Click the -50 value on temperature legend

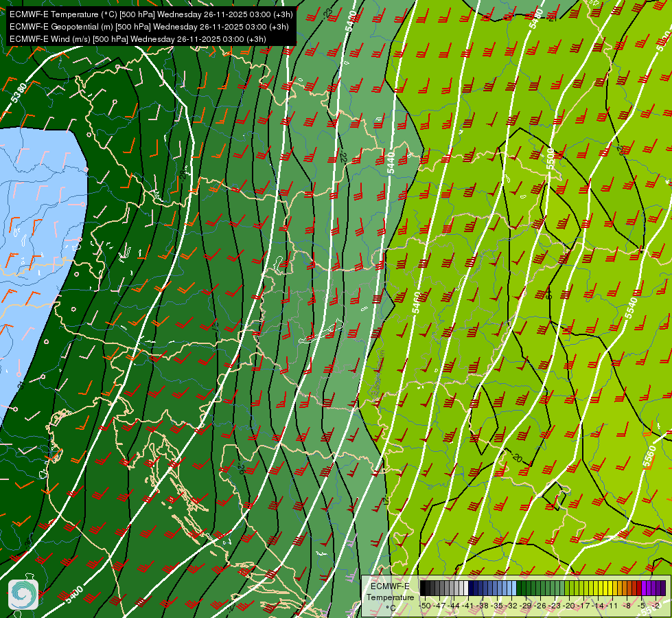point(425,606)
